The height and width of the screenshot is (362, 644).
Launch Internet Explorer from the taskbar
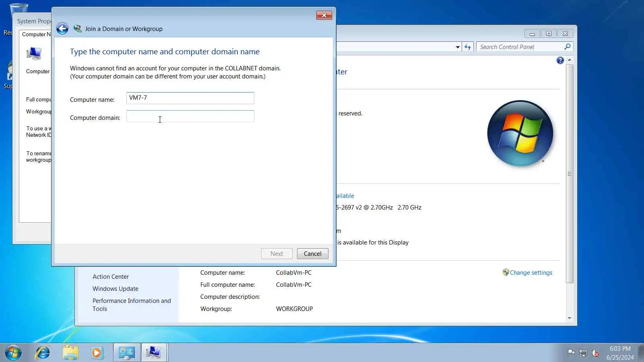click(43, 353)
